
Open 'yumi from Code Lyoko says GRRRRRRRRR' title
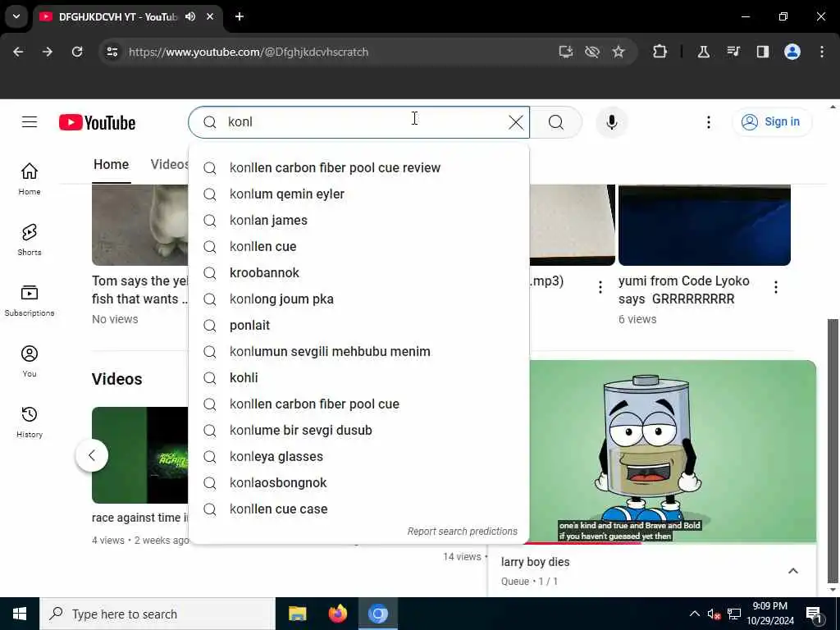pos(684,290)
